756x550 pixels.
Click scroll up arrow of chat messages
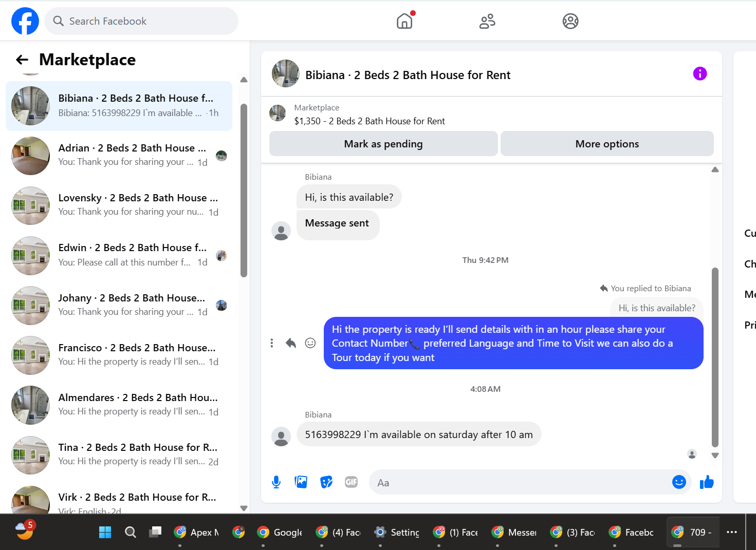pos(715,169)
